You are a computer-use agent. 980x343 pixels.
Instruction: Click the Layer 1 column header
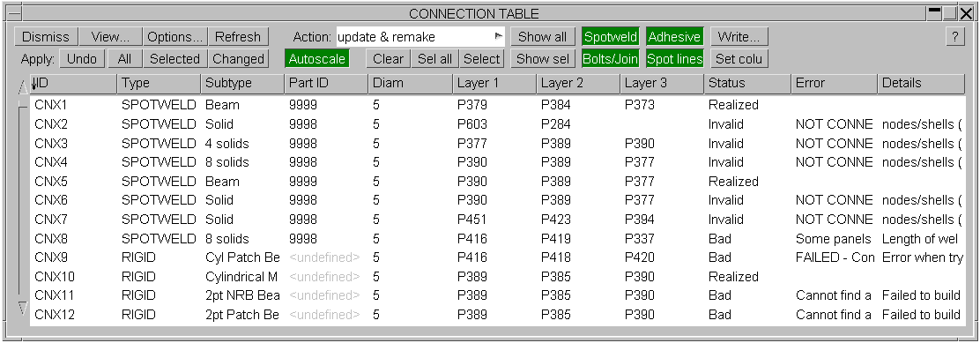coord(494,83)
